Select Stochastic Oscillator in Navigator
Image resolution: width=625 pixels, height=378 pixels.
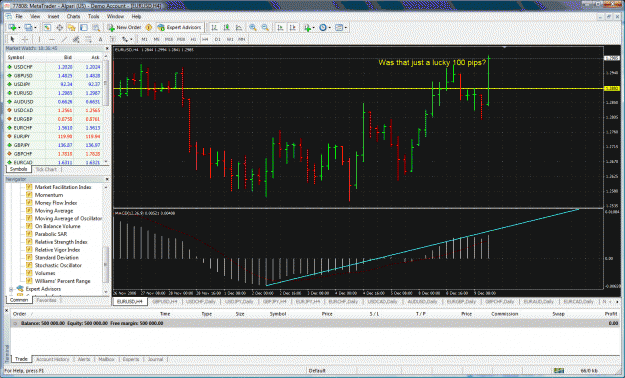click(58, 265)
